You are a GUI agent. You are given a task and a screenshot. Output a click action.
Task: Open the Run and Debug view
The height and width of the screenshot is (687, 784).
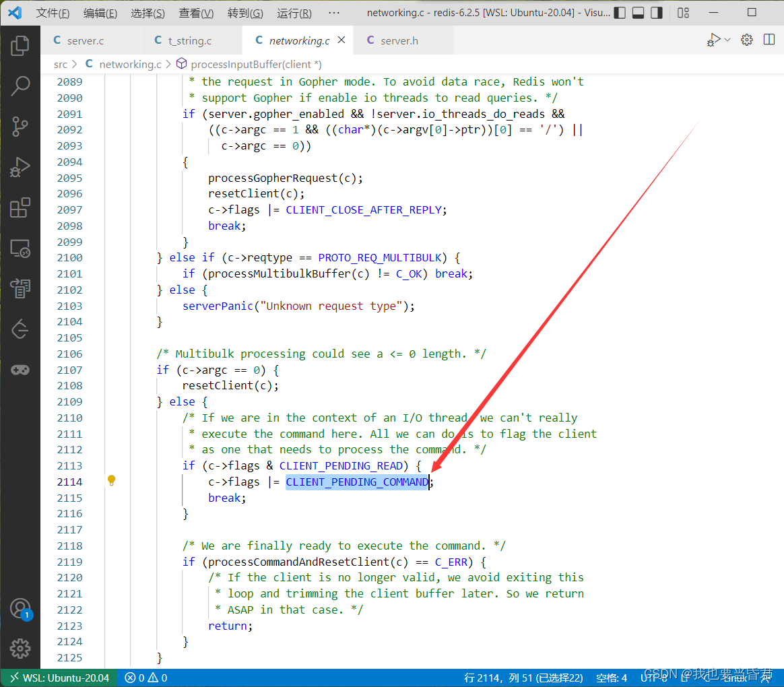(x=20, y=166)
